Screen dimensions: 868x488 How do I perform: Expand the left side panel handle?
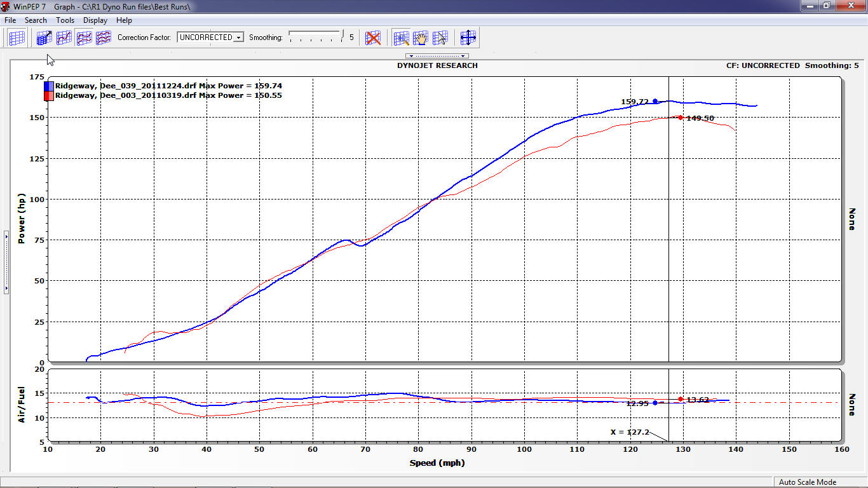pos(6,262)
